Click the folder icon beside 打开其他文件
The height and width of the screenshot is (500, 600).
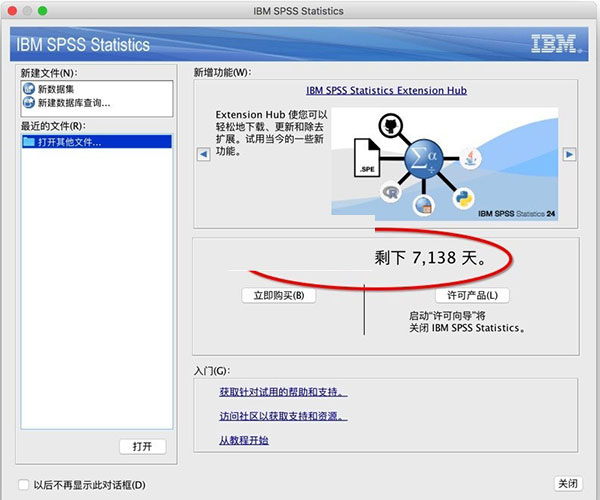pyautogui.click(x=29, y=142)
